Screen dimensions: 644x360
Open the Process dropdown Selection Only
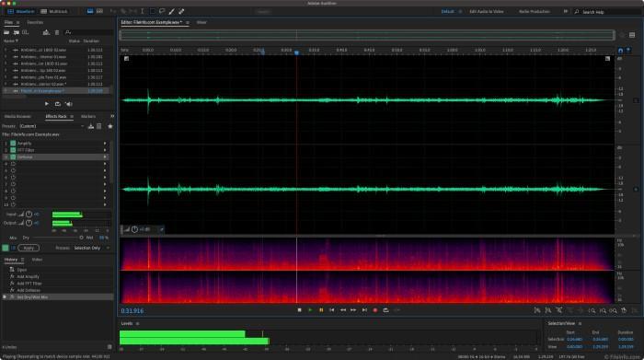coord(91,248)
